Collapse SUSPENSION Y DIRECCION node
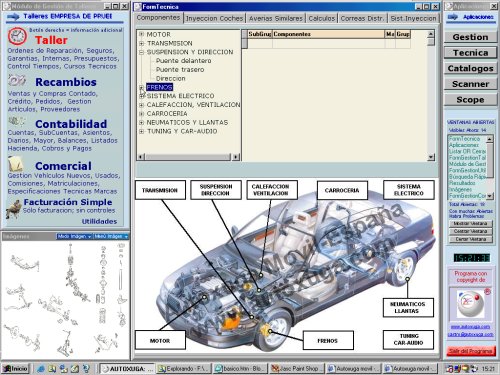Image resolution: width=500 pixels, height=375 pixels. [141, 52]
